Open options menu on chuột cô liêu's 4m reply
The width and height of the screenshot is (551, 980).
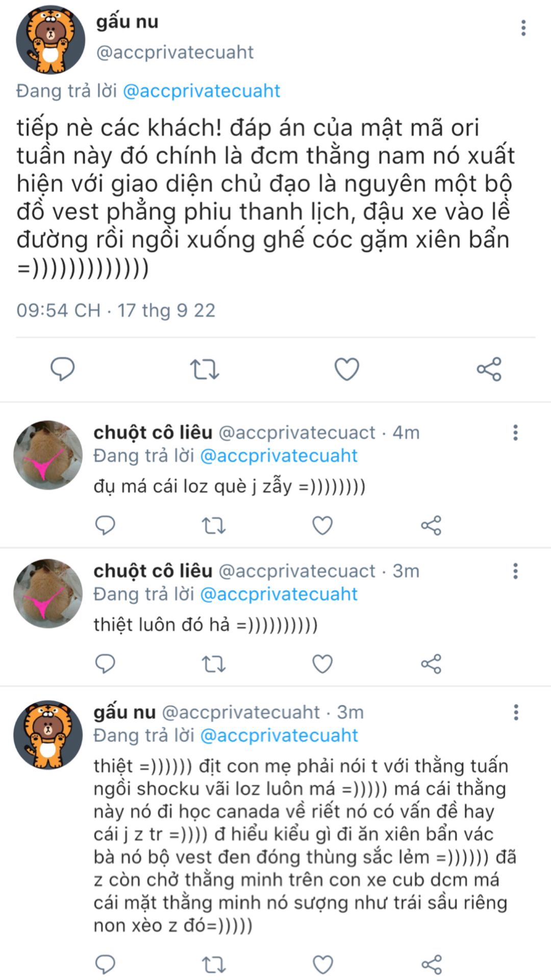516,432
